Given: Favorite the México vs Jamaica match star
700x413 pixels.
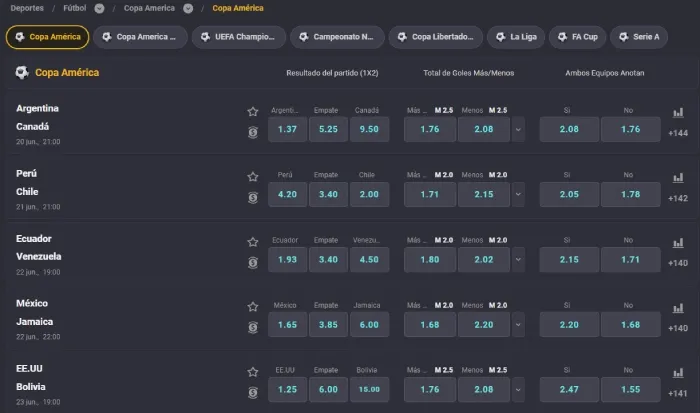Looking at the screenshot, I should (253, 306).
